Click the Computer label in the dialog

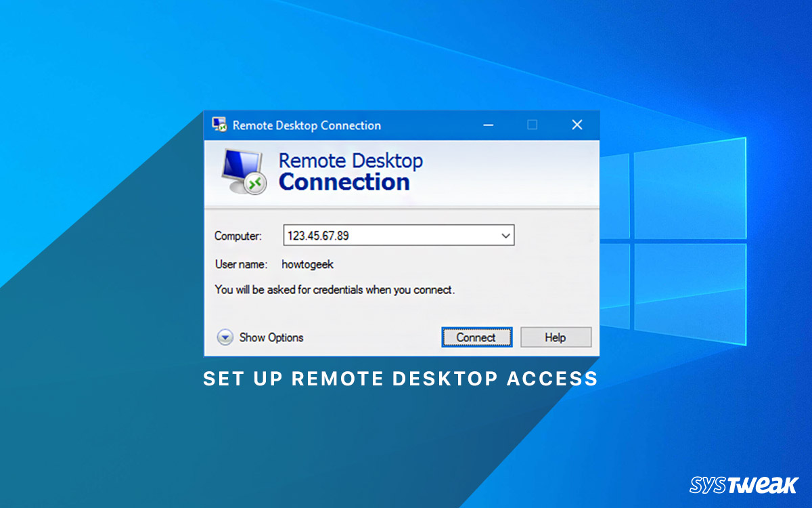(x=238, y=236)
